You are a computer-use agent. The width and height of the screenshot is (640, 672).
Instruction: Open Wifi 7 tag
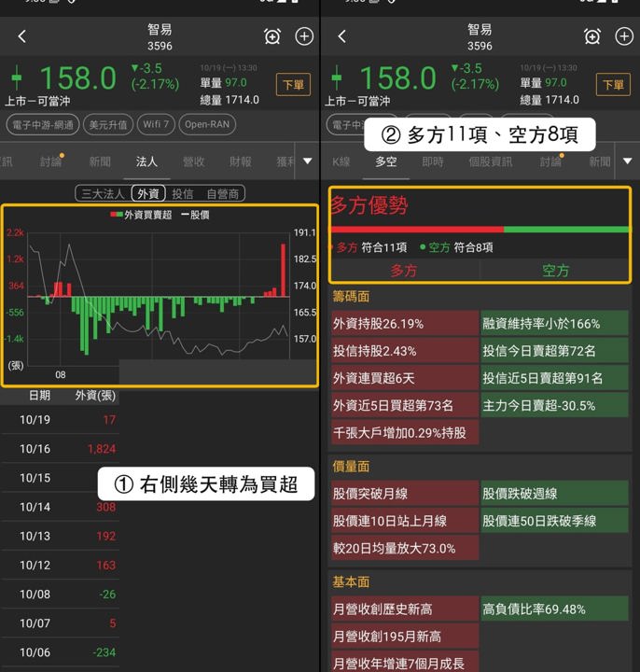click(156, 125)
